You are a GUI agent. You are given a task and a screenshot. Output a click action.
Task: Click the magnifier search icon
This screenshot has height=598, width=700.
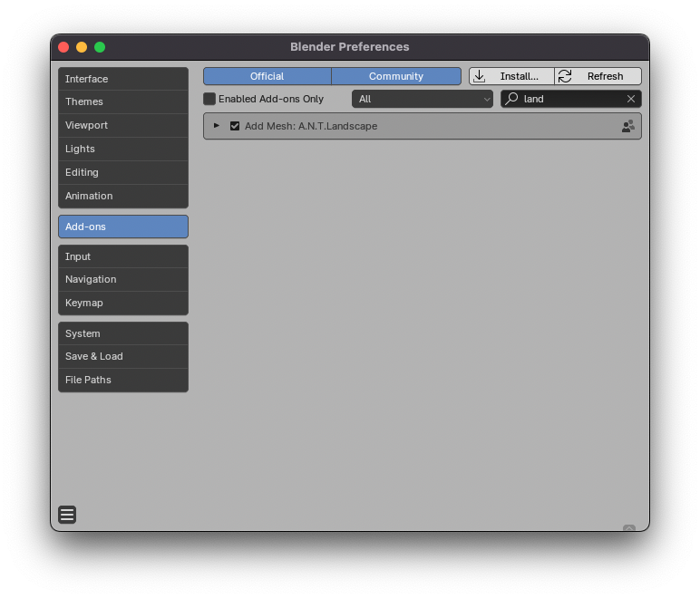click(511, 99)
